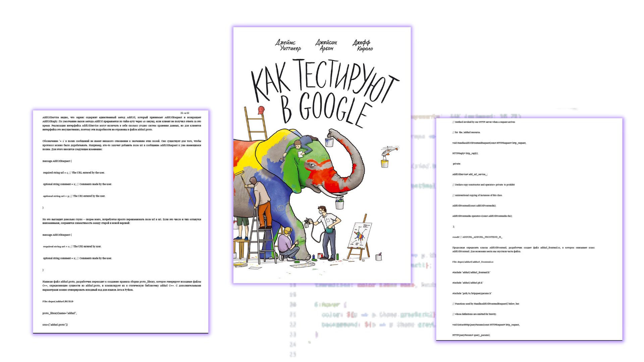Image resolution: width=644 pixels, height=362 pixels.
Task: Click line '#include "addurl/addurl_frontend.h"'
Action: 471,272
